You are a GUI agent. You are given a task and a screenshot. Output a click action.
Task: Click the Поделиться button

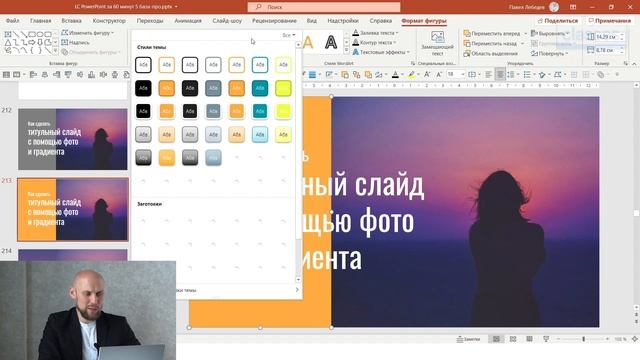tap(558, 20)
